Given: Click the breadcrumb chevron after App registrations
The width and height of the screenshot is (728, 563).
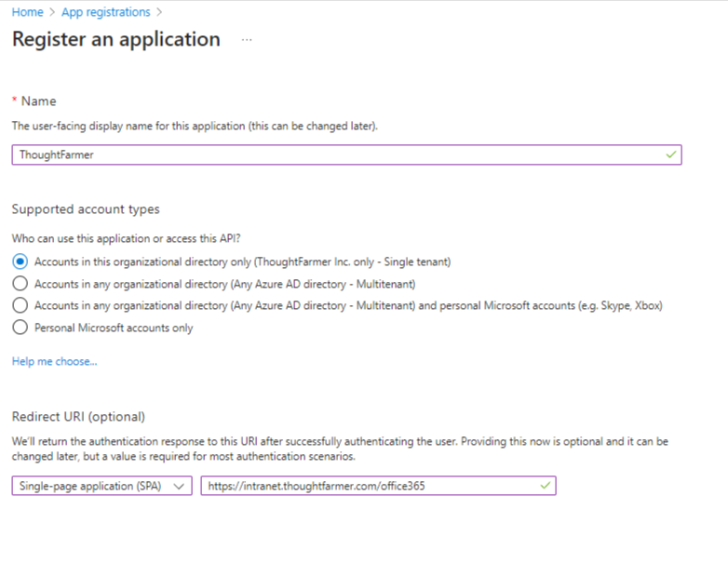Looking at the screenshot, I should tap(159, 12).
